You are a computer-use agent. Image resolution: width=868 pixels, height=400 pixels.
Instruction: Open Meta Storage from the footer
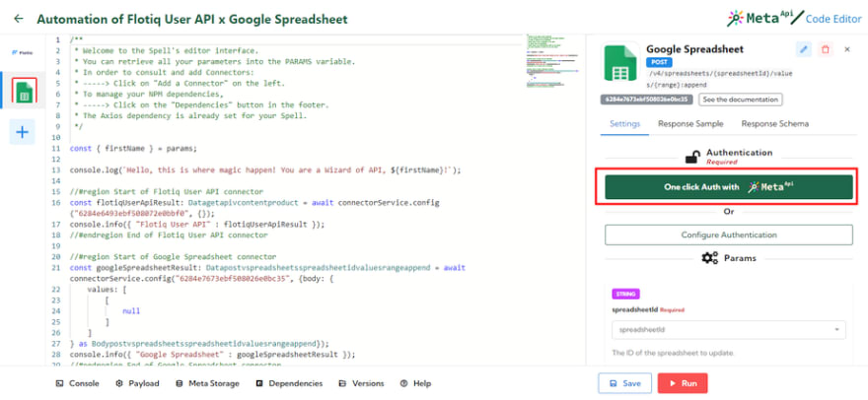tap(207, 383)
